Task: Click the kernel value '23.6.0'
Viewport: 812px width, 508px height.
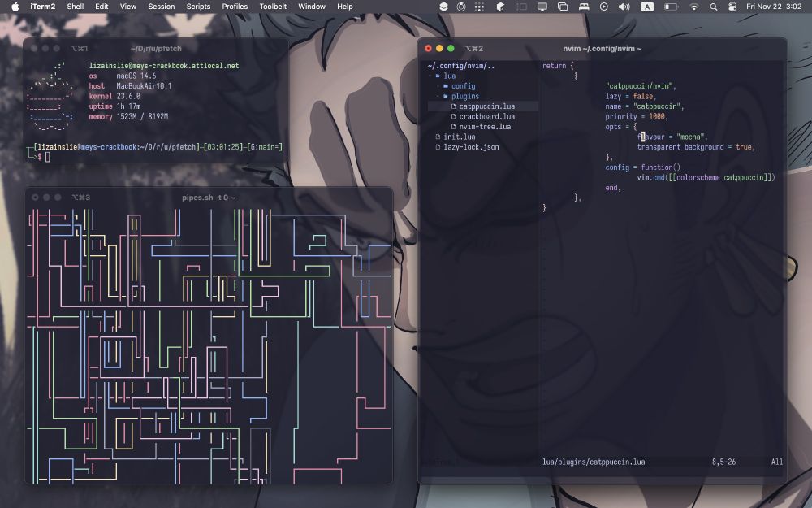Action: [x=128, y=96]
